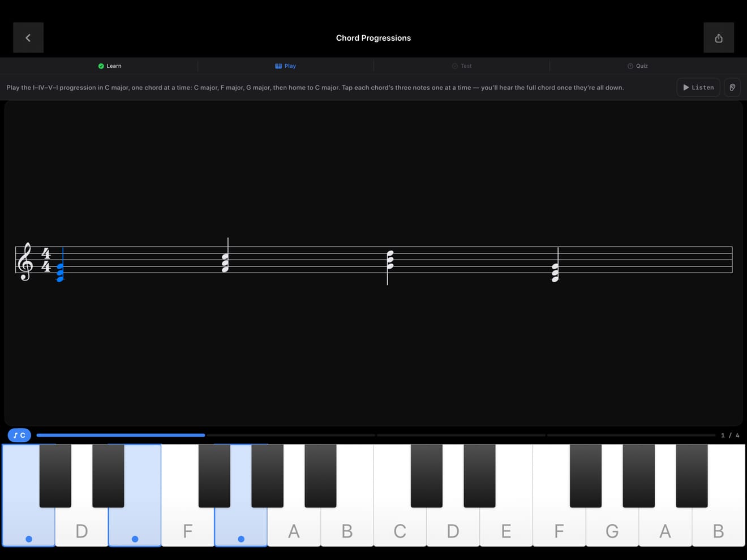The image size is (747, 560).
Task: Tap the ear icon beside Listen
Action: coord(732,88)
